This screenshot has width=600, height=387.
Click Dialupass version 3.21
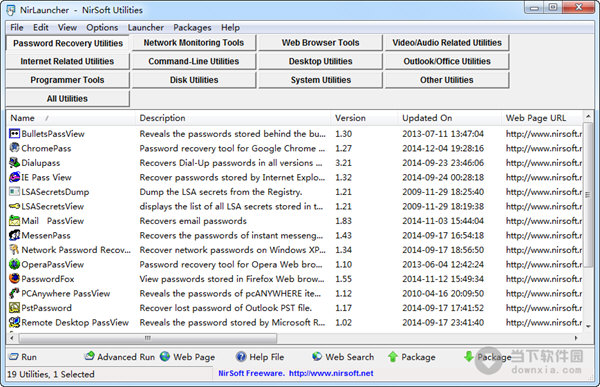click(x=343, y=163)
